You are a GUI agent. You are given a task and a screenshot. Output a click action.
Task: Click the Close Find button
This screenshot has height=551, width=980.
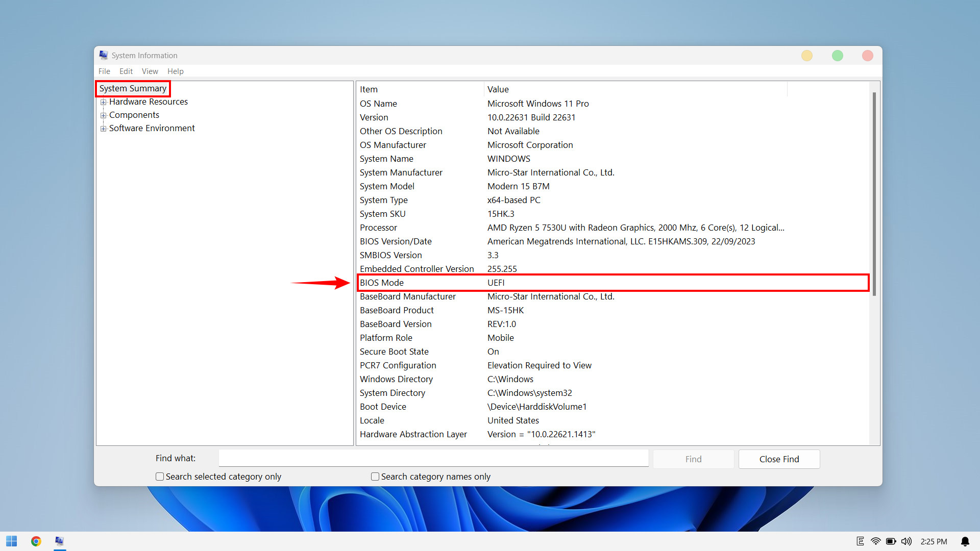tap(779, 459)
